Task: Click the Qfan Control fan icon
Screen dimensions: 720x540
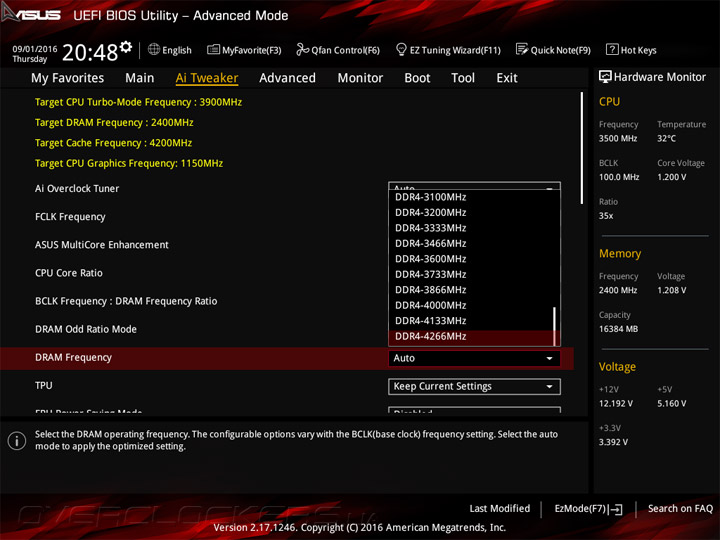Action: [x=302, y=49]
